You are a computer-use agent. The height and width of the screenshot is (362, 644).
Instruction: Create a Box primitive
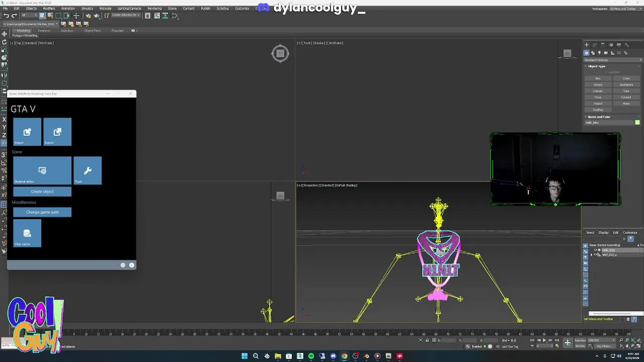click(x=598, y=78)
